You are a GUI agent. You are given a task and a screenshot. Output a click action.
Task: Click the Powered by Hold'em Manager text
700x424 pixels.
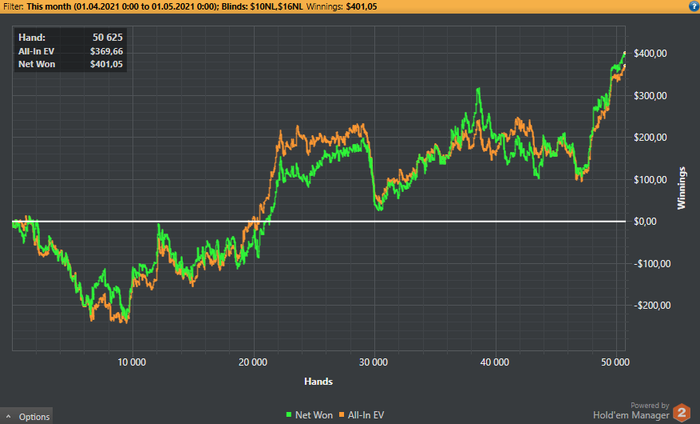(x=631, y=411)
